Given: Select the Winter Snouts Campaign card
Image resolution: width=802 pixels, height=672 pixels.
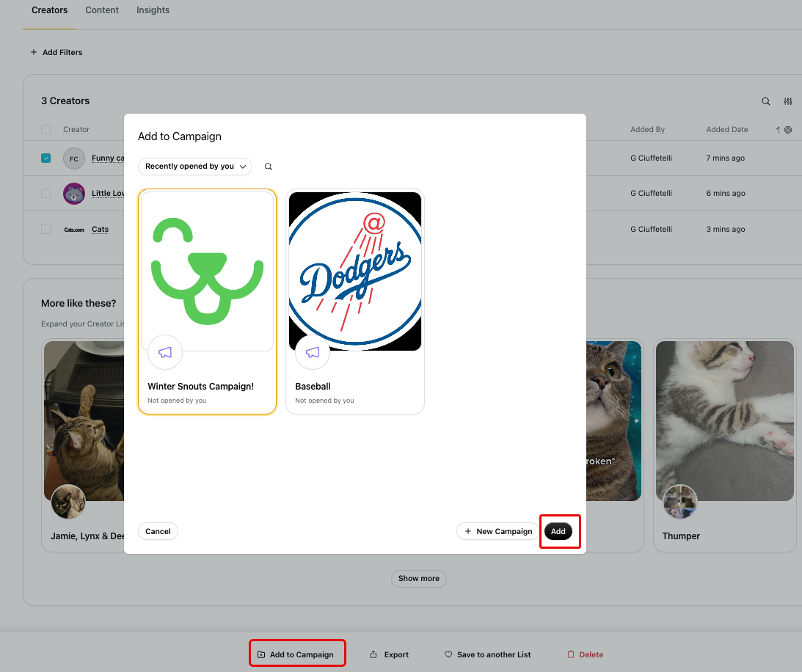Looking at the screenshot, I should [207, 302].
